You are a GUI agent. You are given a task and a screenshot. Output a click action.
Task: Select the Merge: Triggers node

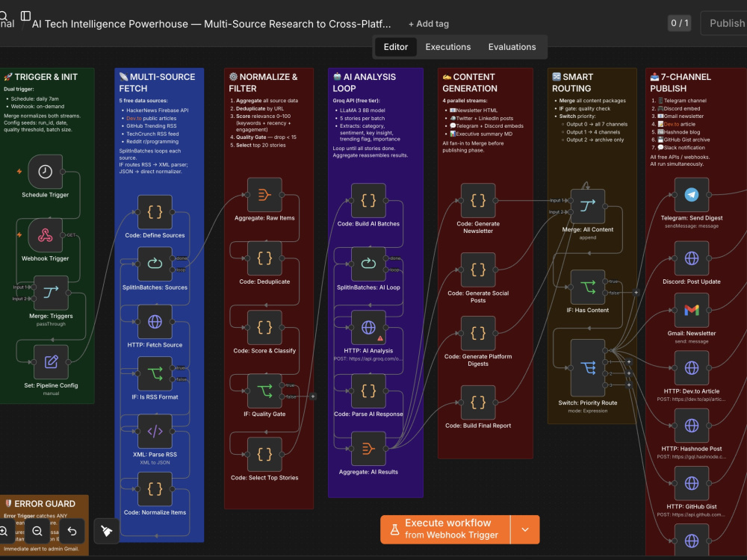pos(51,293)
